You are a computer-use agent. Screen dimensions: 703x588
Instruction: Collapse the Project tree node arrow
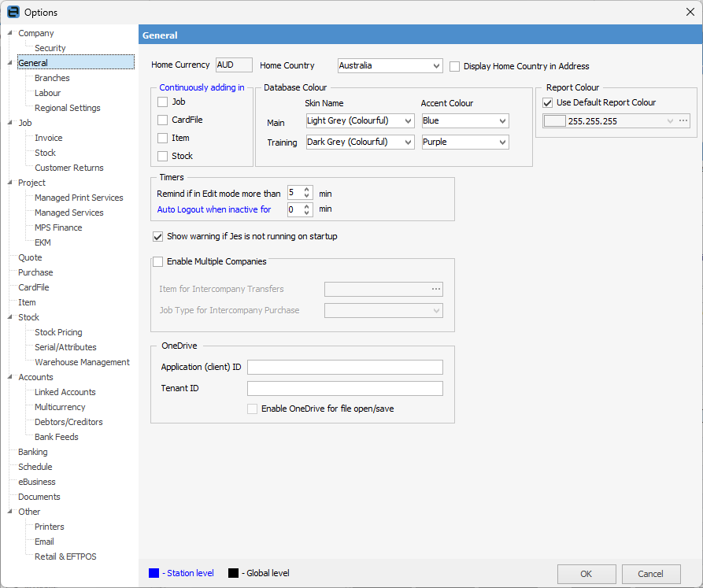tap(9, 183)
